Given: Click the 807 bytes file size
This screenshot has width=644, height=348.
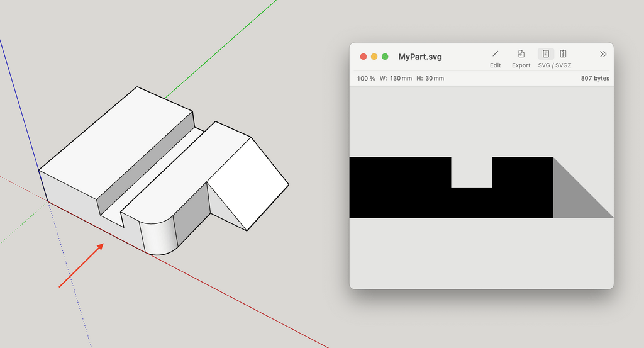Looking at the screenshot, I should click(595, 78).
